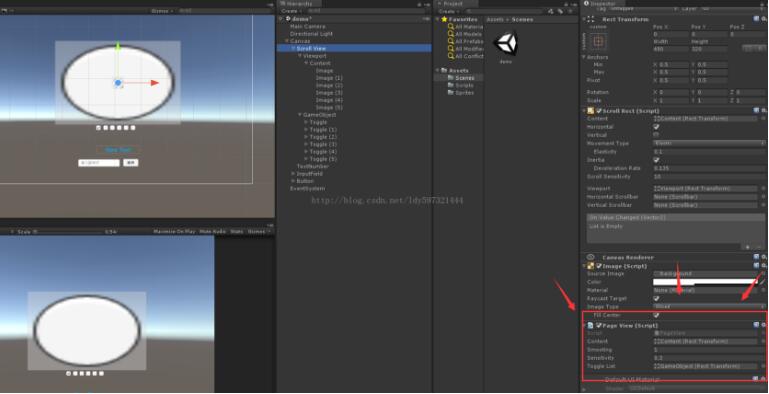Disable the Page View script component checkbox
Image resolution: width=769 pixels, height=394 pixels.
click(598, 325)
